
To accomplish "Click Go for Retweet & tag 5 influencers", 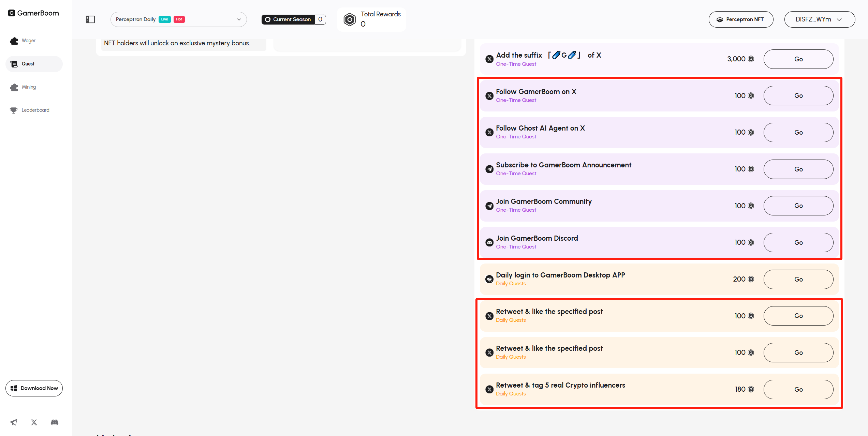I will pyautogui.click(x=798, y=389).
